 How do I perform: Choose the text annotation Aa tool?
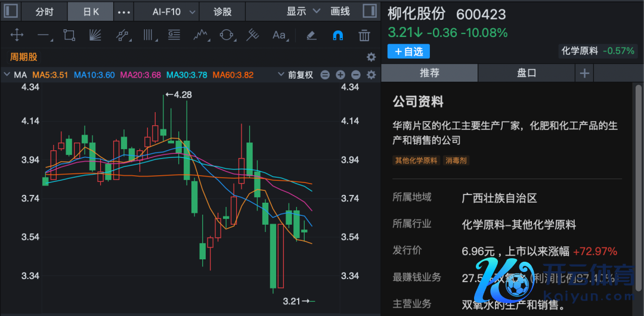[279, 35]
